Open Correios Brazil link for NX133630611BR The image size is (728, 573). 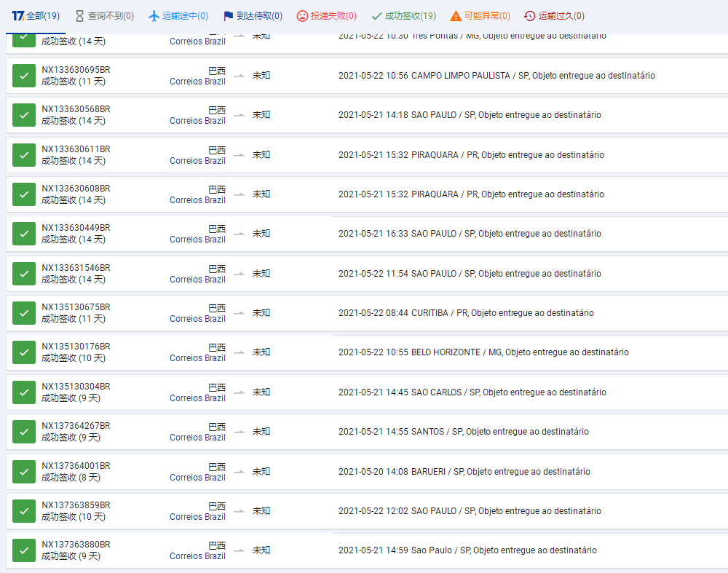(x=197, y=161)
